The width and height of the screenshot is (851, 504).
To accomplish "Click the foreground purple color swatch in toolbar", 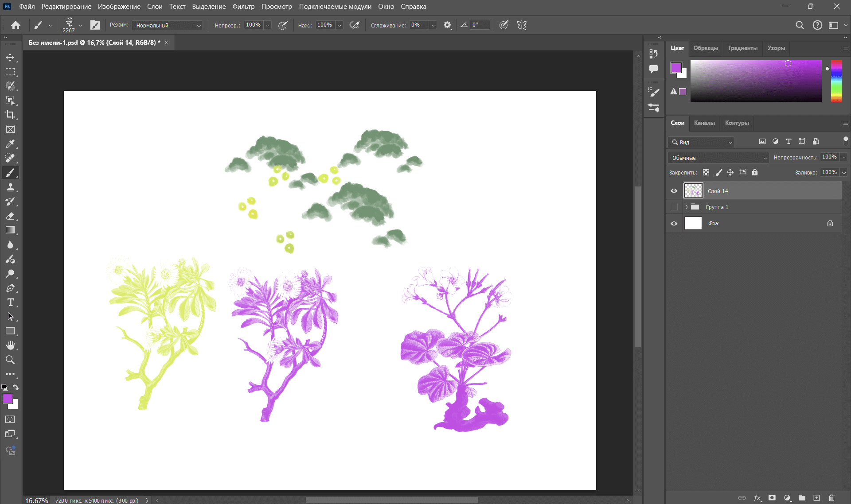I will [x=8, y=399].
